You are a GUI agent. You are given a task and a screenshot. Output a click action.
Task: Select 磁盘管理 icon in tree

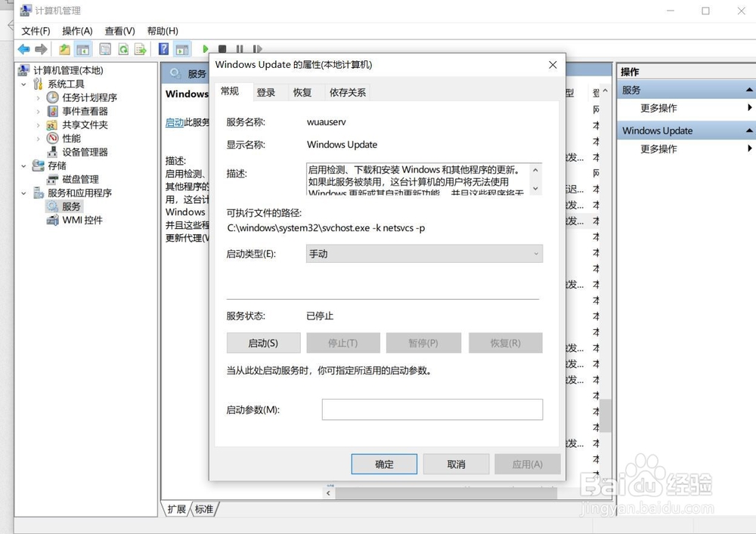pos(52,180)
